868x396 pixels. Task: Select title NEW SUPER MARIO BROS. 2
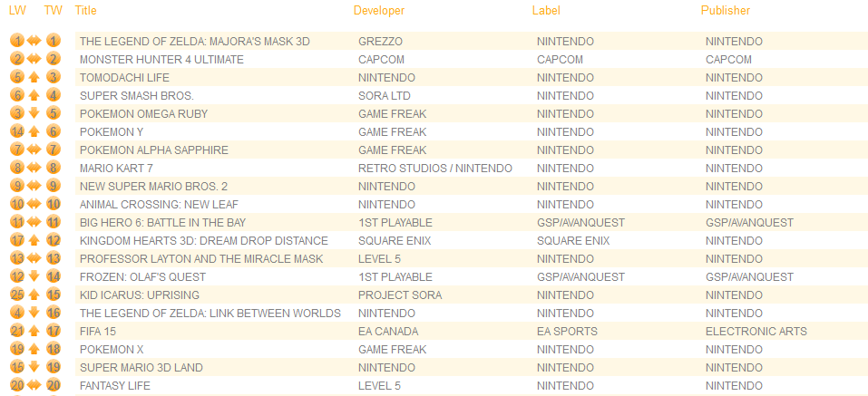[153, 187]
